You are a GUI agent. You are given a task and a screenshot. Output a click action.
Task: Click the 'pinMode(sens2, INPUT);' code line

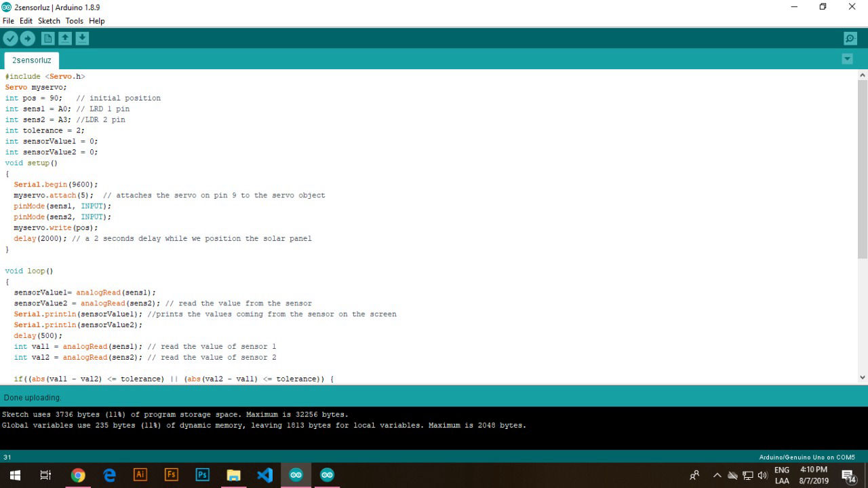(x=62, y=217)
